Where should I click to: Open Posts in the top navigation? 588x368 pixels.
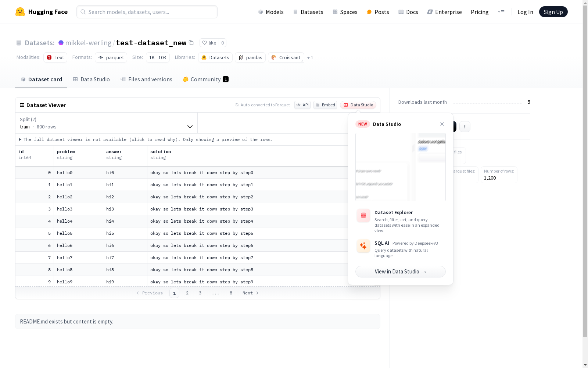coord(378,12)
